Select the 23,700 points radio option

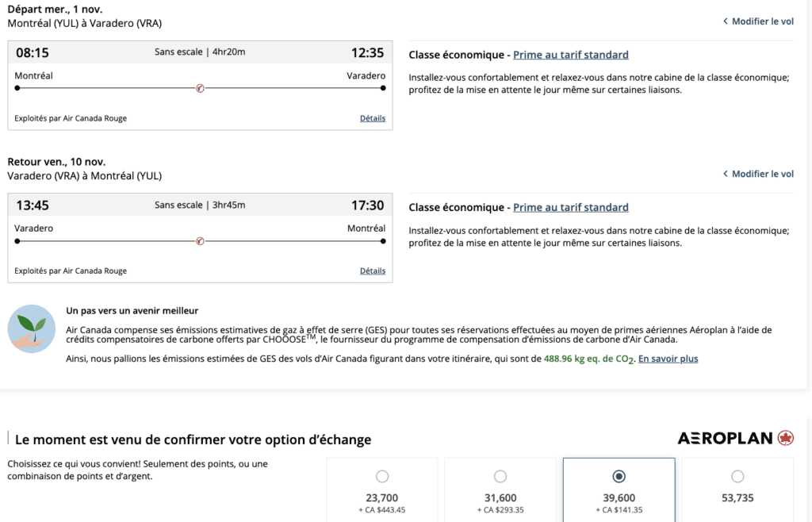(382, 477)
